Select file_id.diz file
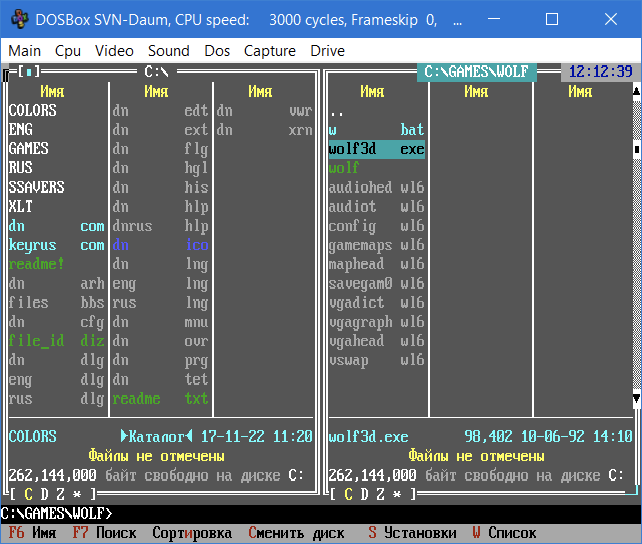 [57, 341]
